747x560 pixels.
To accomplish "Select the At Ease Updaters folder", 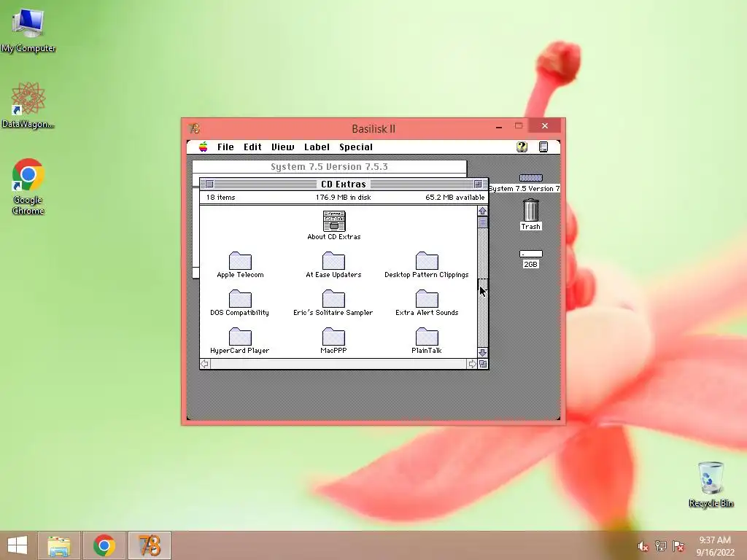I will pyautogui.click(x=333, y=260).
